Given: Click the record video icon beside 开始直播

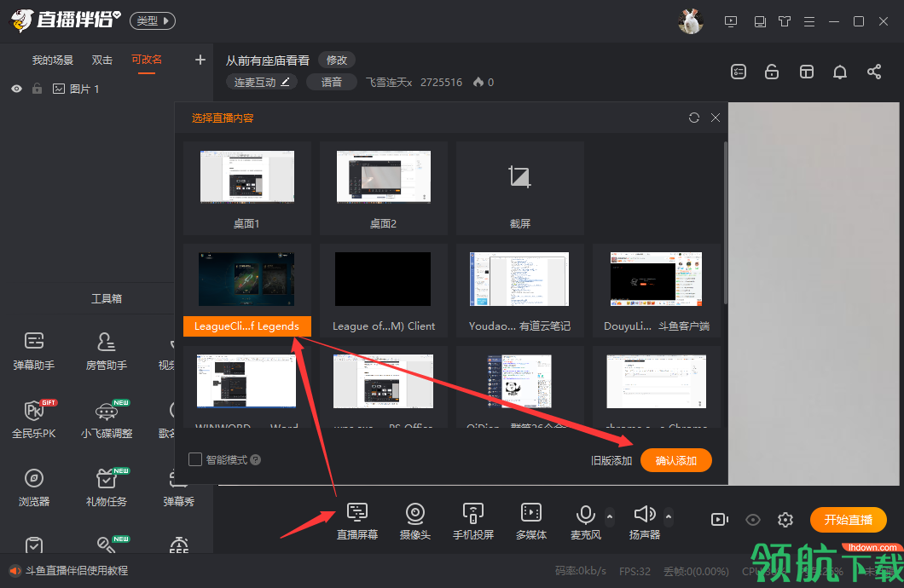Looking at the screenshot, I should [x=719, y=520].
